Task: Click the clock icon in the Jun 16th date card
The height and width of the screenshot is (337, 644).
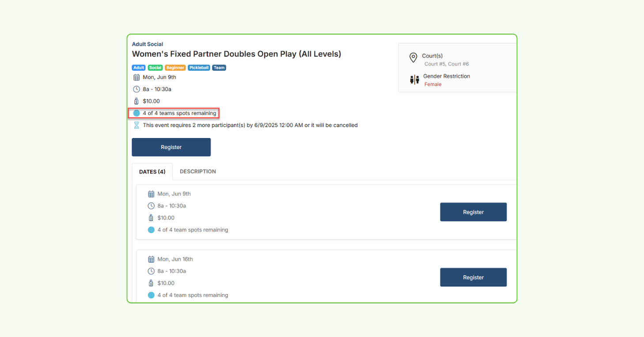Action: [151, 271]
